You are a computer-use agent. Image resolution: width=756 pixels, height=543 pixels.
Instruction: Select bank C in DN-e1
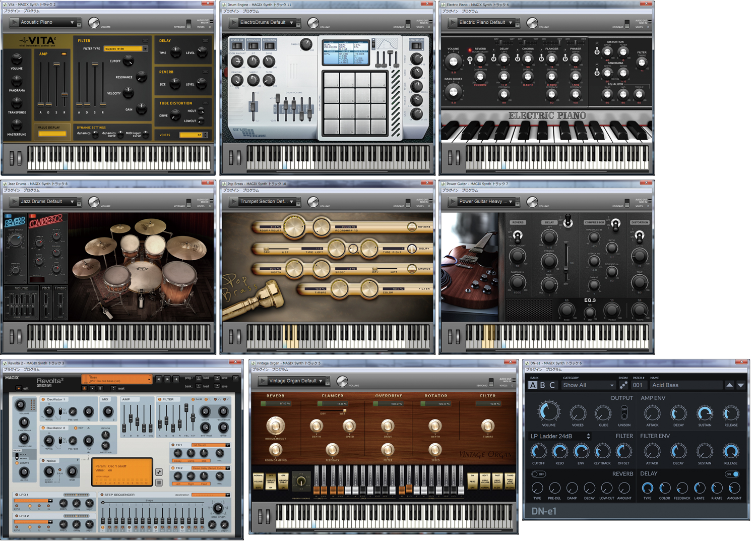(x=552, y=385)
